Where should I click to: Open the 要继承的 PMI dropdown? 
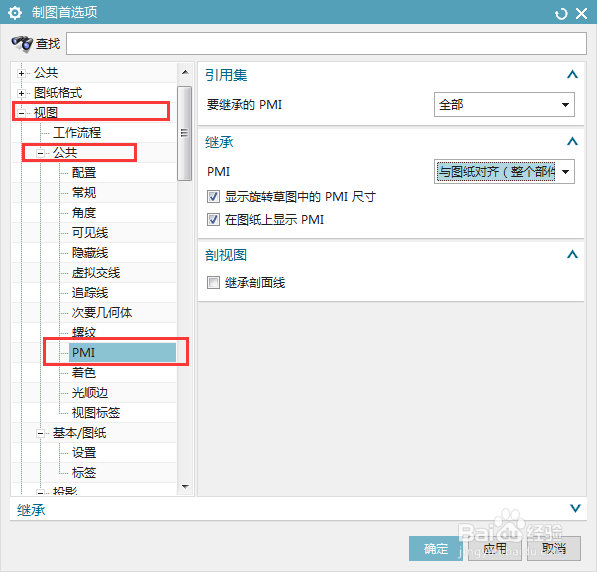coord(504,104)
